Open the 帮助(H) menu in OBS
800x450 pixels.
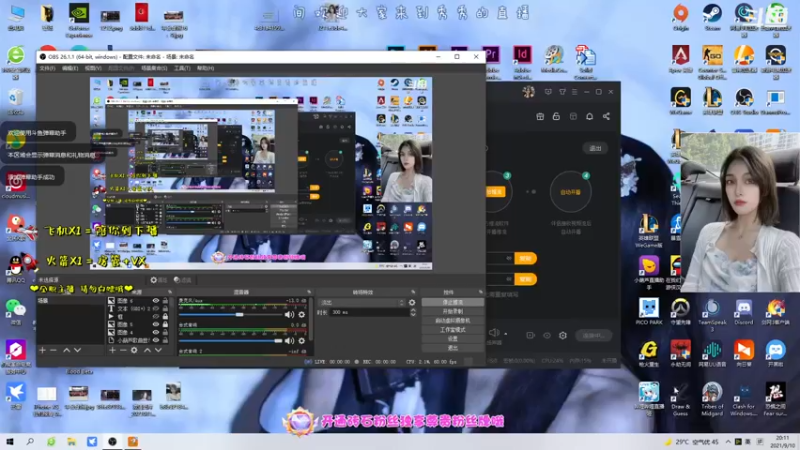206,68
